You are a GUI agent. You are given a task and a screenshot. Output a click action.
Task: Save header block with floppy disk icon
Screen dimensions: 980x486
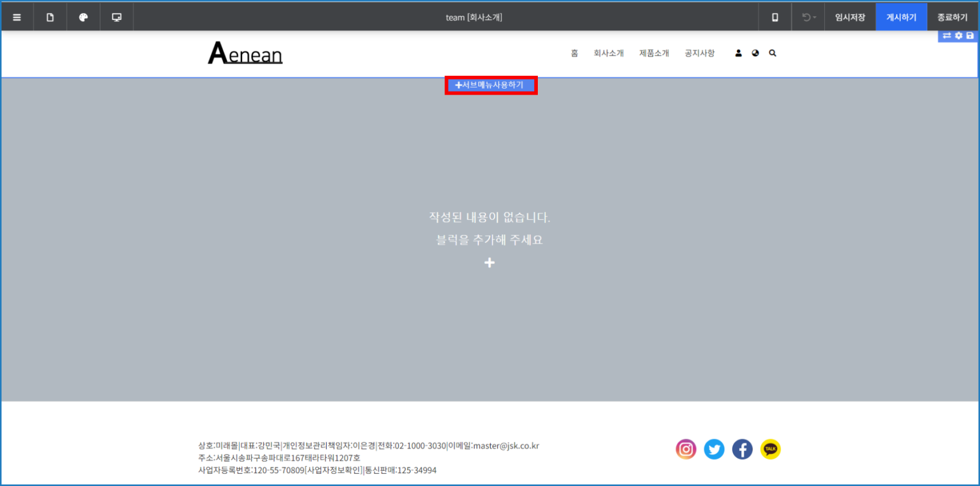(x=970, y=36)
